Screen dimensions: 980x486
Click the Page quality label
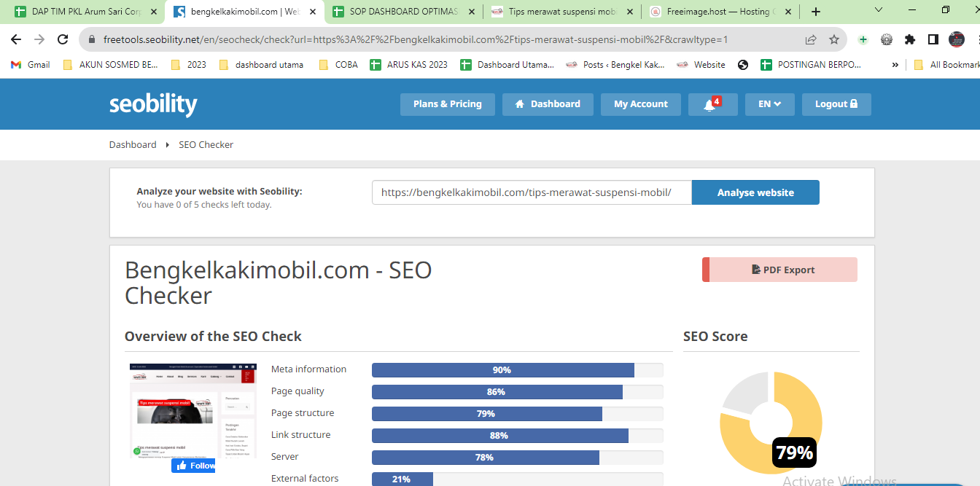[x=297, y=391]
